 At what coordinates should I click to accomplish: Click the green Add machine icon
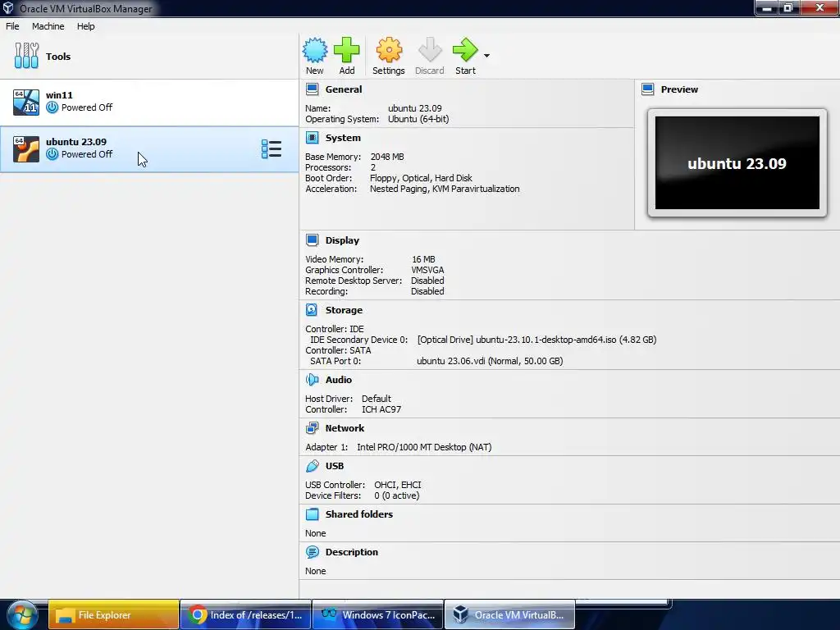pyautogui.click(x=347, y=50)
